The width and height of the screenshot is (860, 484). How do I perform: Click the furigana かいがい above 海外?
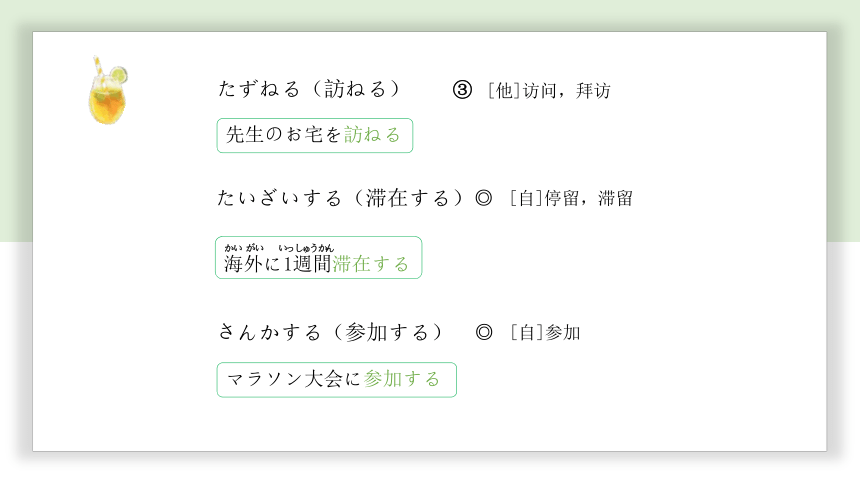[x=244, y=248]
